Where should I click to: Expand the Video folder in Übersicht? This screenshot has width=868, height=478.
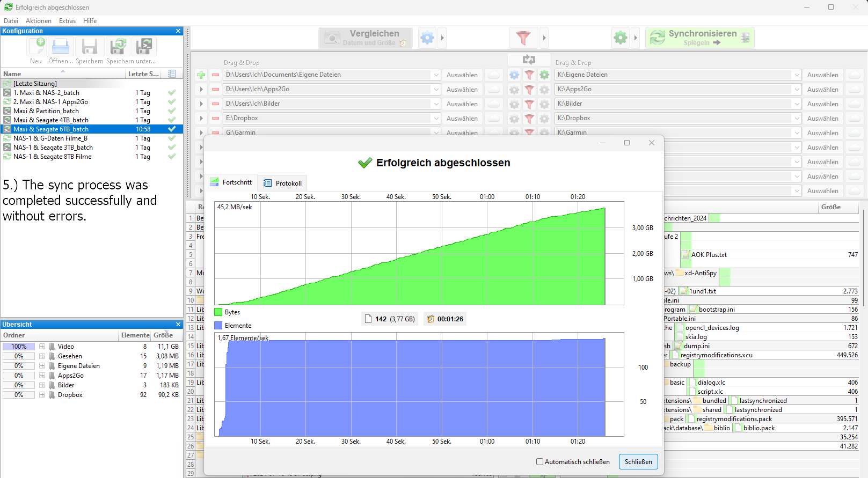click(x=42, y=347)
